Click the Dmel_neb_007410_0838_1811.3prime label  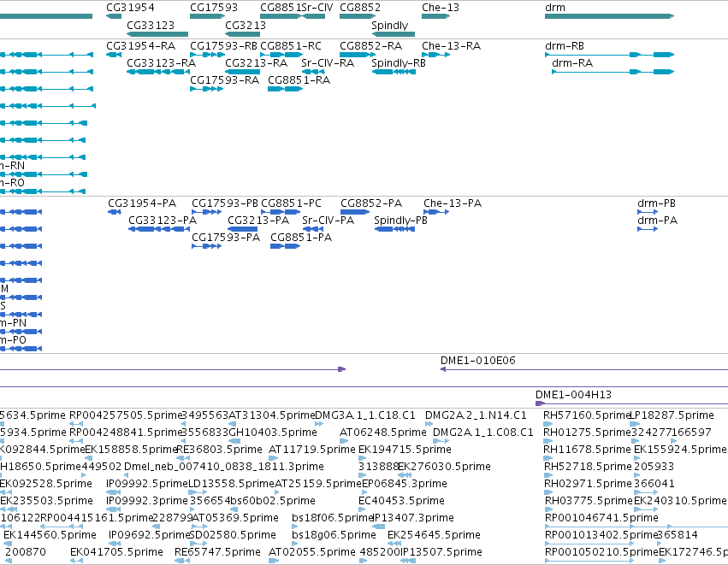click(224, 467)
